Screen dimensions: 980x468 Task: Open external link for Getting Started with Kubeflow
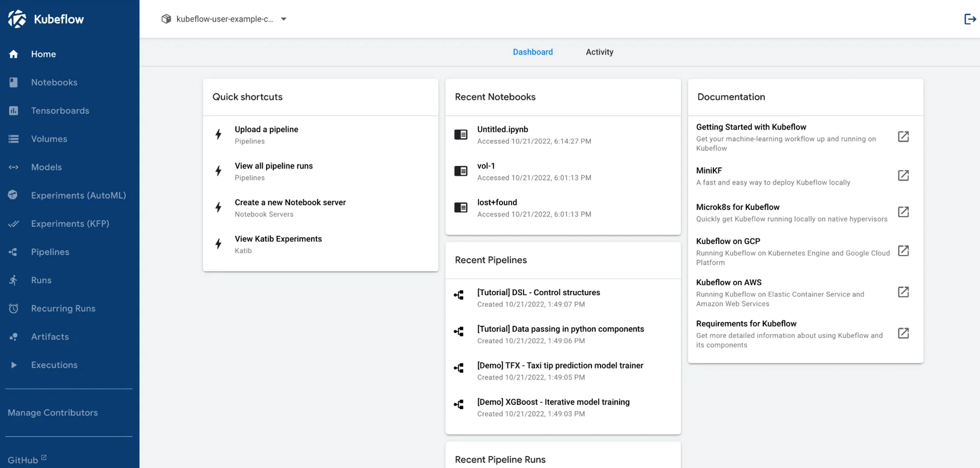point(903,137)
